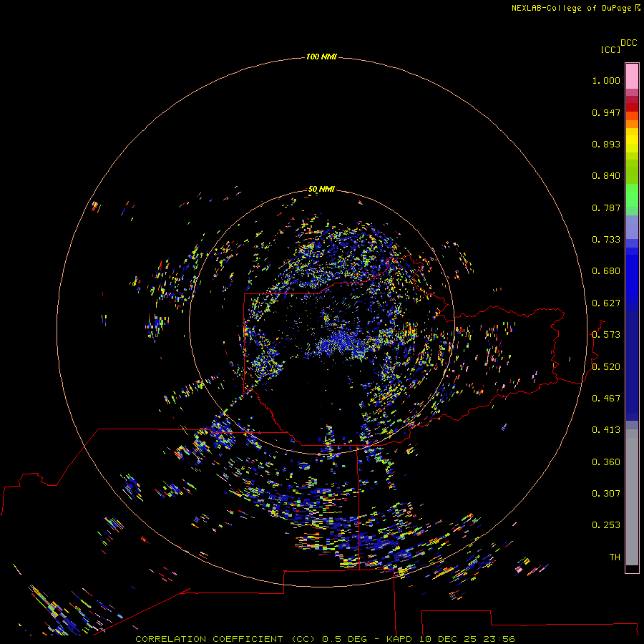Click the [CC] legend unit label
This screenshot has height=644, width=644.
[x=610, y=49]
